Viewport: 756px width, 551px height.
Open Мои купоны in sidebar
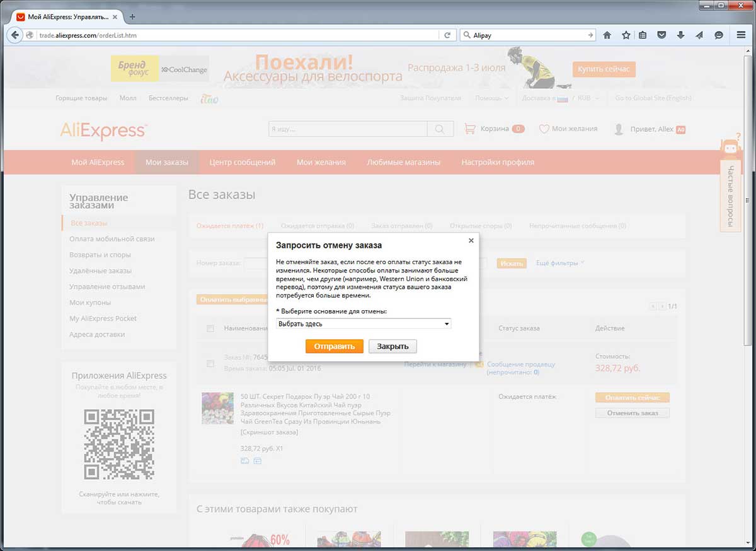coord(90,303)
